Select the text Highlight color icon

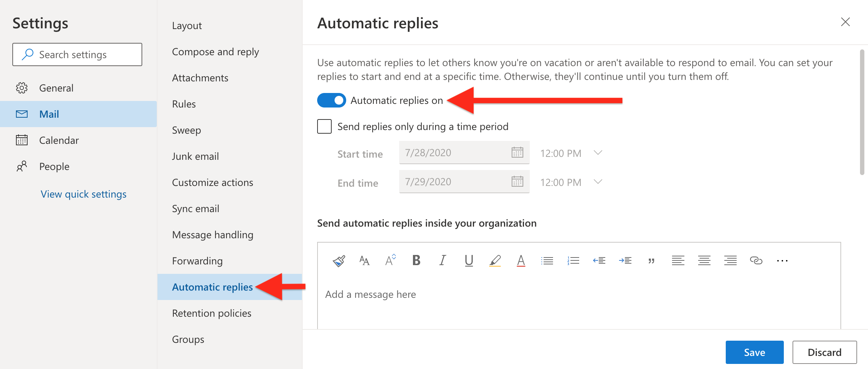(x=495, y=260)
